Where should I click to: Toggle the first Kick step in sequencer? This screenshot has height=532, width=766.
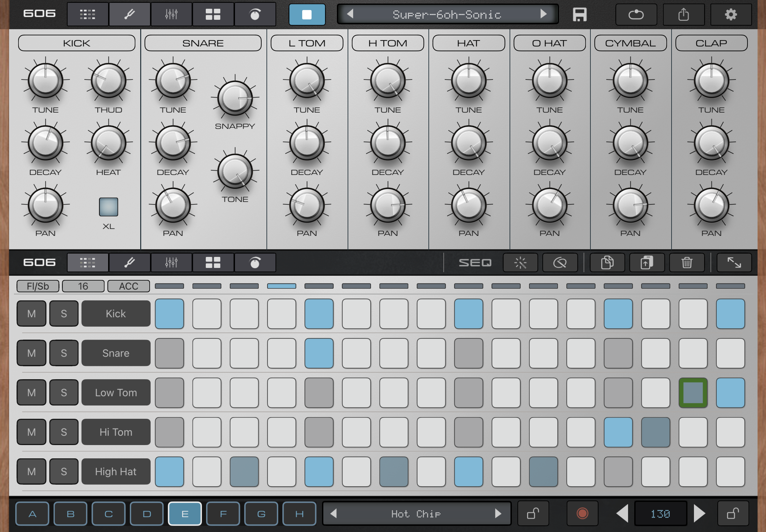(169, 314)
